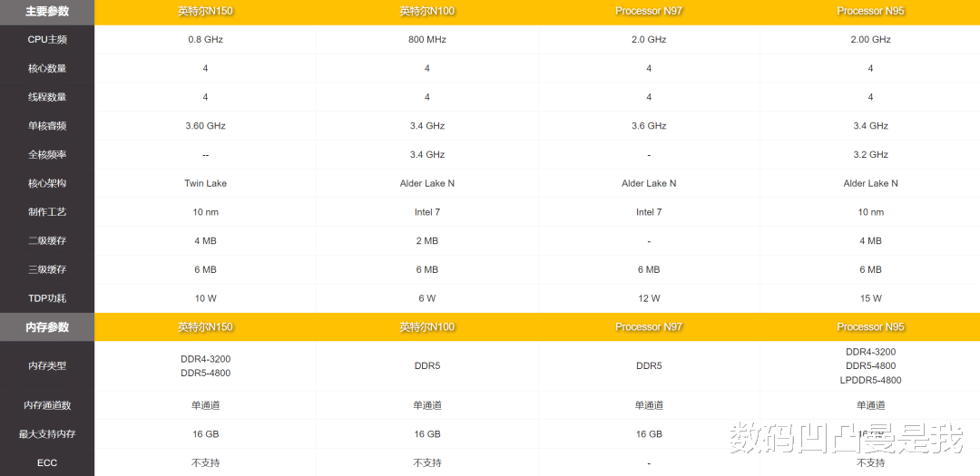Click 10 nm process cell for N150
The image size is (980, 476).
(205, 212)
